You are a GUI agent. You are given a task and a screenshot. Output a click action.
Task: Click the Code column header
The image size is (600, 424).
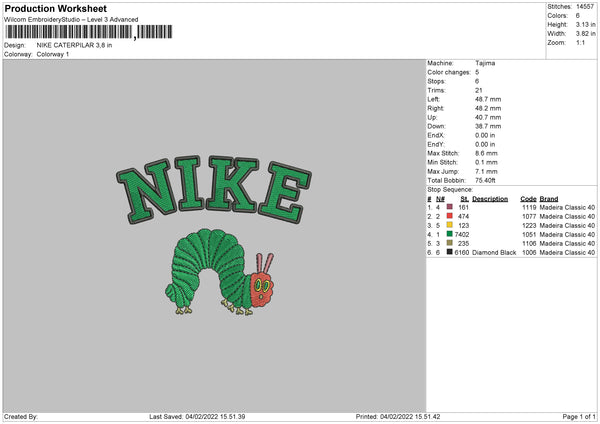click(x=528, y=199)
